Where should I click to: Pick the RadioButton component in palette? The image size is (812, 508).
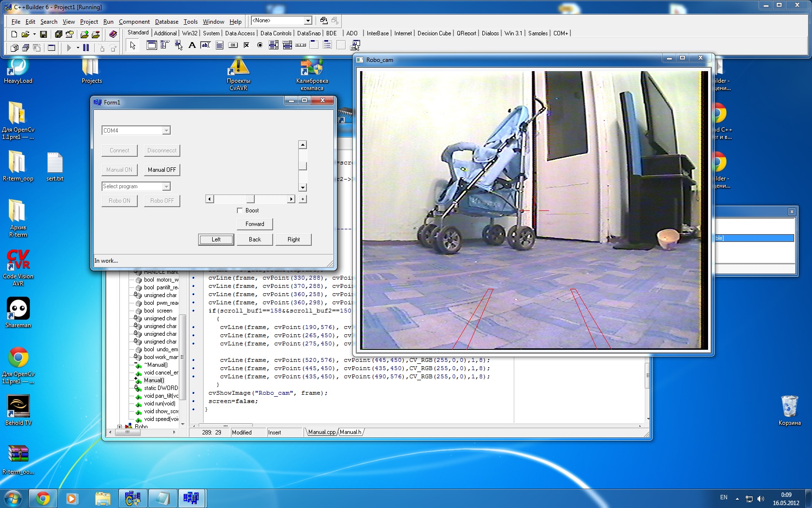point(260,45)
